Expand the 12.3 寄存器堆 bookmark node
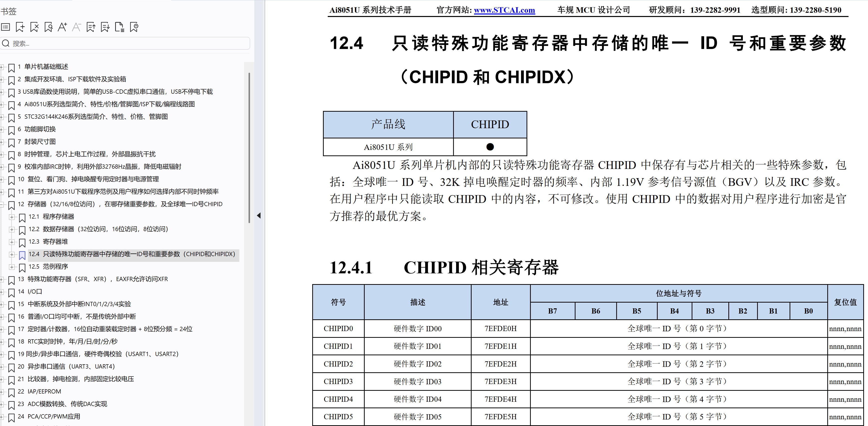 tap(12, 242)
